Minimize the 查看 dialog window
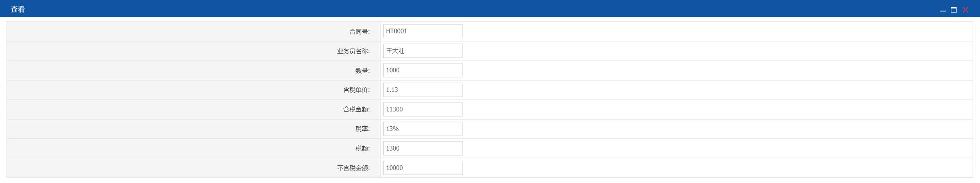 [x=942, y=10]
